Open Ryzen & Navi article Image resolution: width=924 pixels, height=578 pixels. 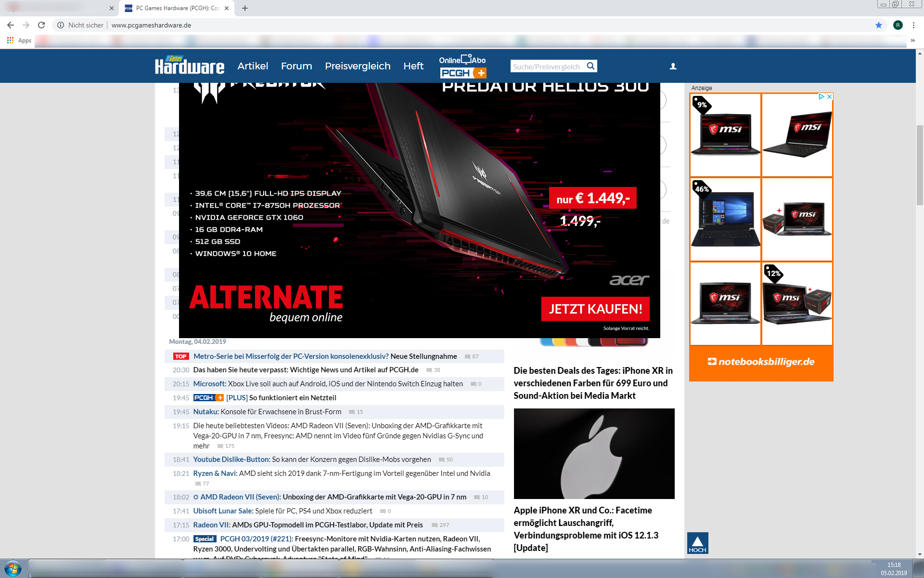point(342,473)
